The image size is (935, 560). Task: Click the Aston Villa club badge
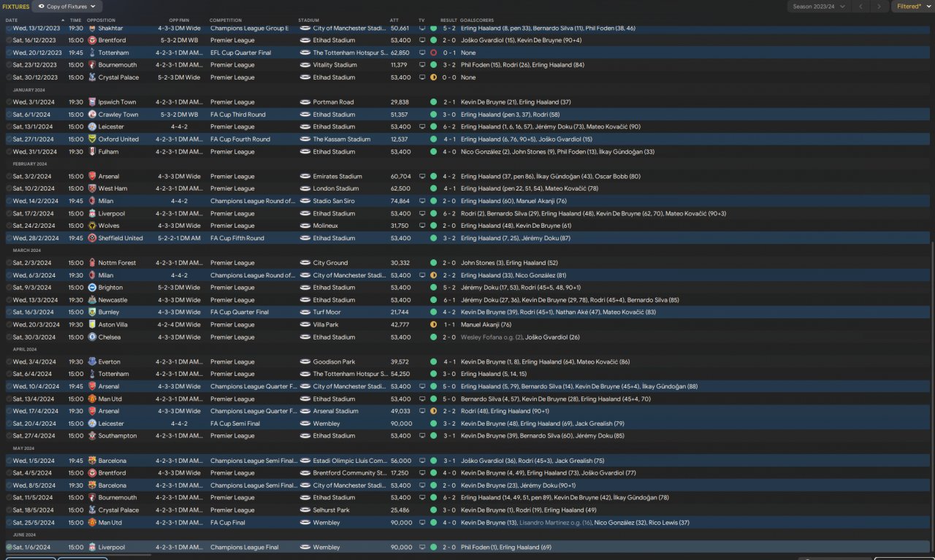point(92,325)
